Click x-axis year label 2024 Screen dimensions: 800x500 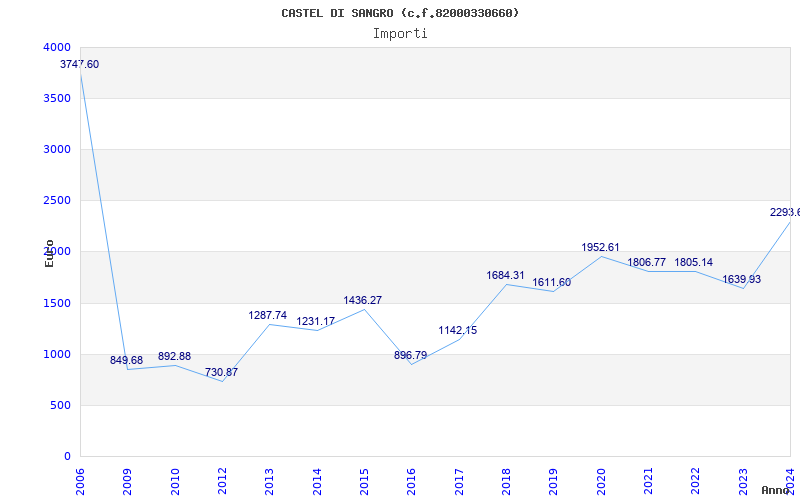[x=790, y=482]
